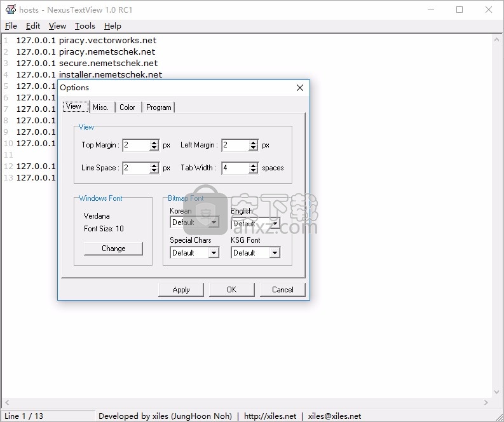Open the View menu in menu bar
Viewport: 504px width, 422px height.
coord(57,26)
